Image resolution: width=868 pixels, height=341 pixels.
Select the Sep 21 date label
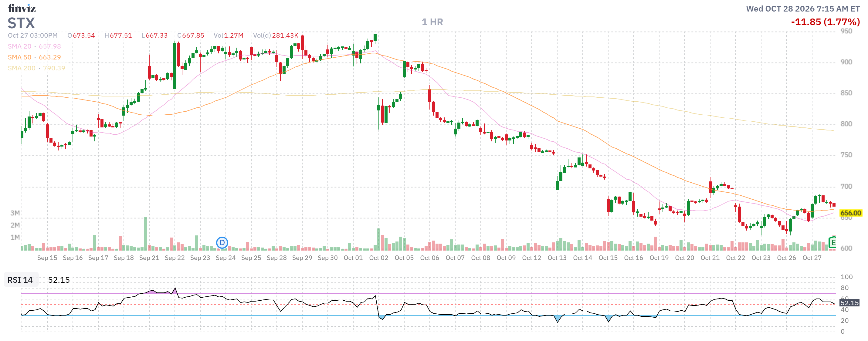click(149, 258)
